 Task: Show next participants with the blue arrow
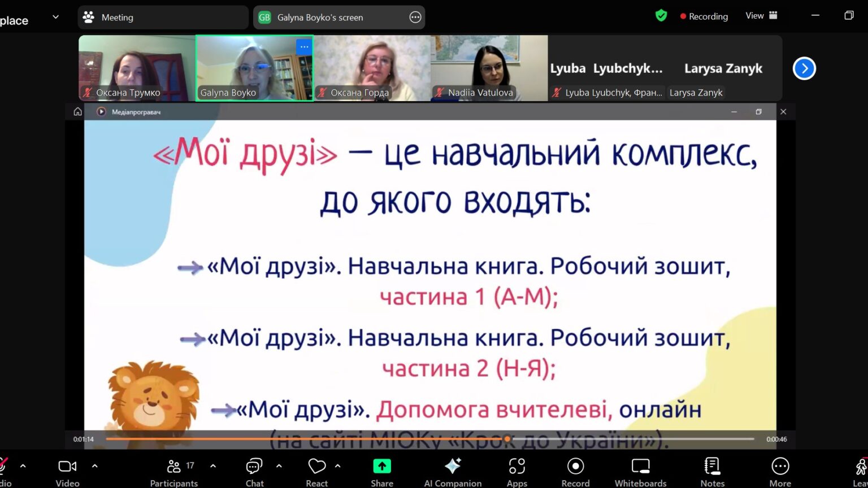(804, 68)
